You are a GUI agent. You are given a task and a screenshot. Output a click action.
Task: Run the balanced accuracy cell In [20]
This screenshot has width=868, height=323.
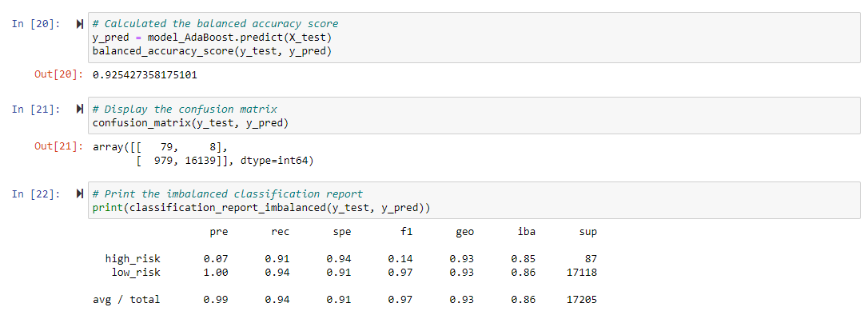pos(79,24)
